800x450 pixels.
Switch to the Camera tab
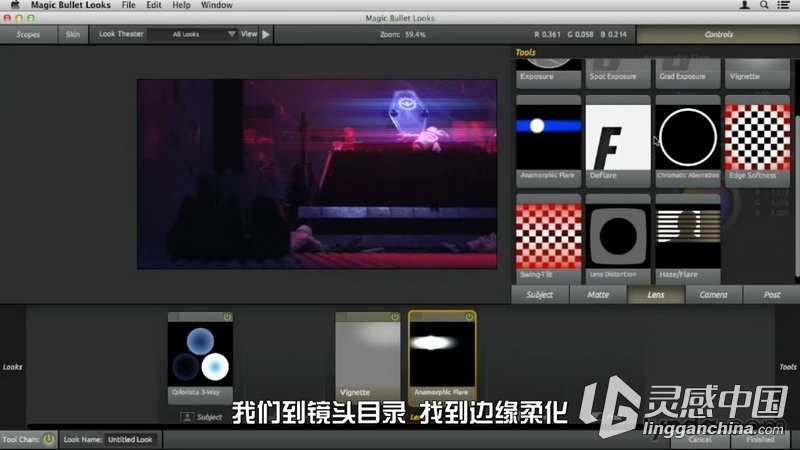(713, 294)
